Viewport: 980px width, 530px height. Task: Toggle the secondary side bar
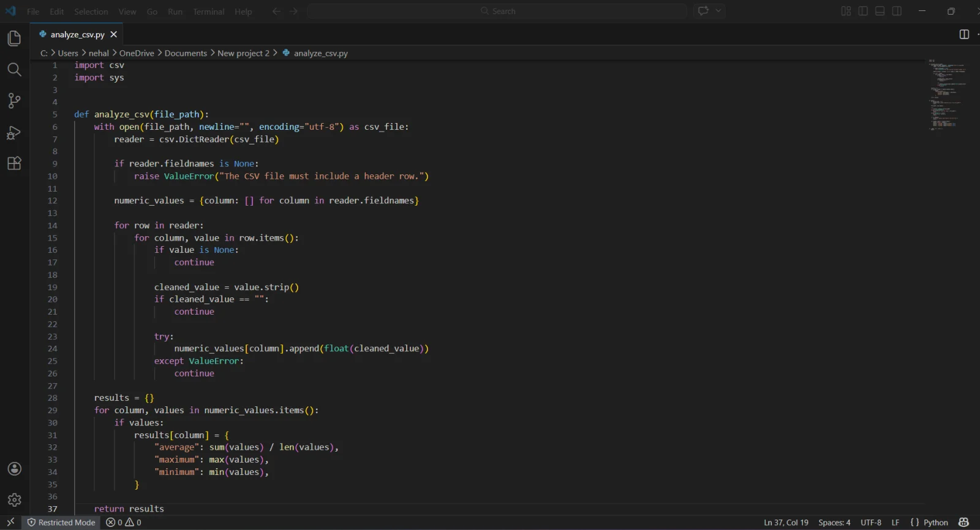click(x=897, y=11)
